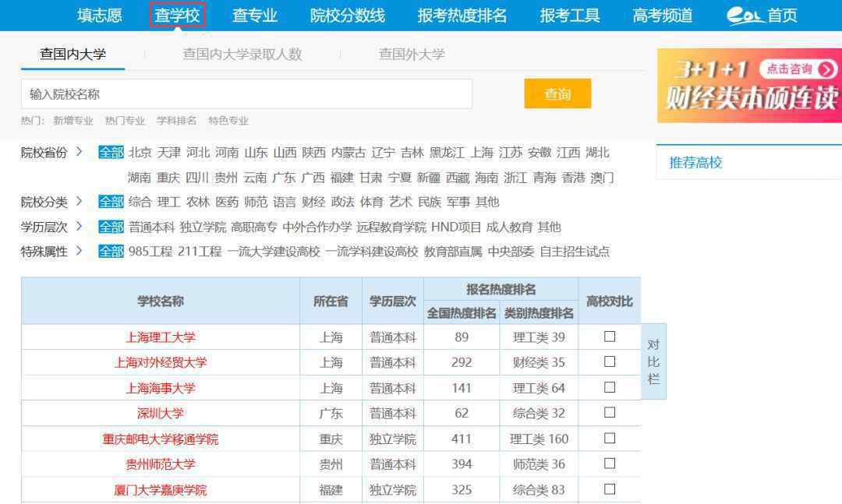Open the 特色专业 hot link
Image resolution: width=842 pixels, height=504 pixels.
228,121
